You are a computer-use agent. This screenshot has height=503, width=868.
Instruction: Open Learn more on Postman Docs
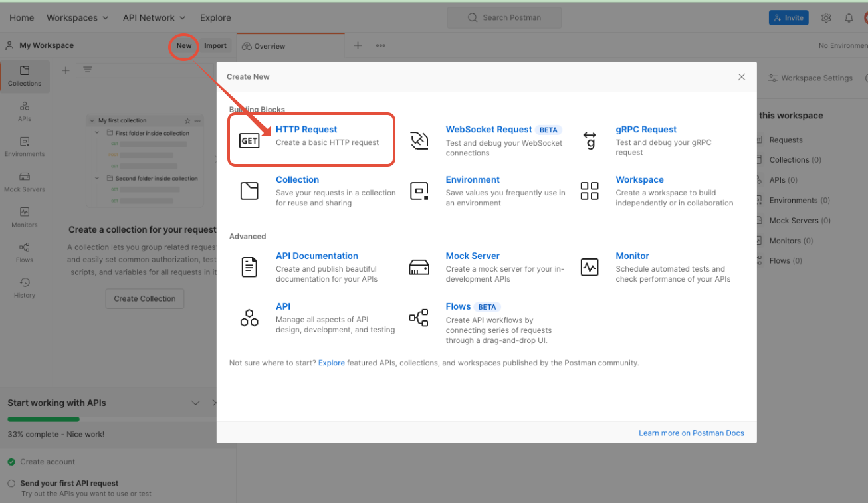[691, 433]
